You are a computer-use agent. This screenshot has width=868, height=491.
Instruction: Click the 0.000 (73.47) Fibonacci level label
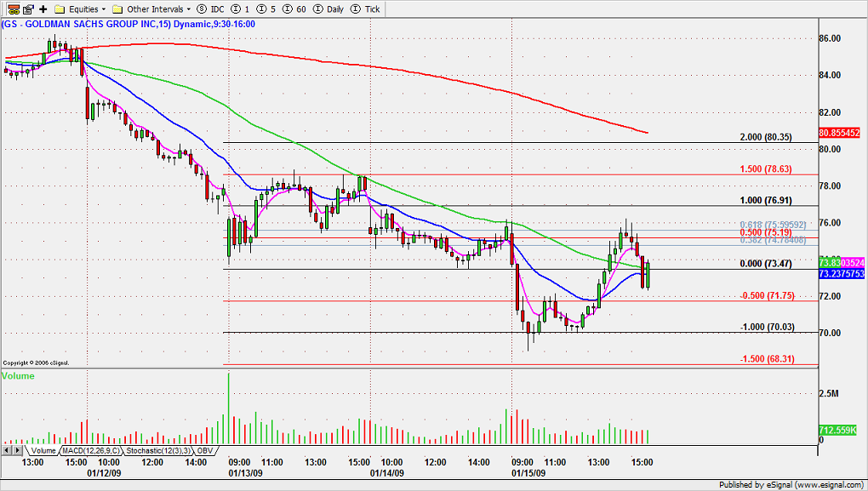click(766, 264)
